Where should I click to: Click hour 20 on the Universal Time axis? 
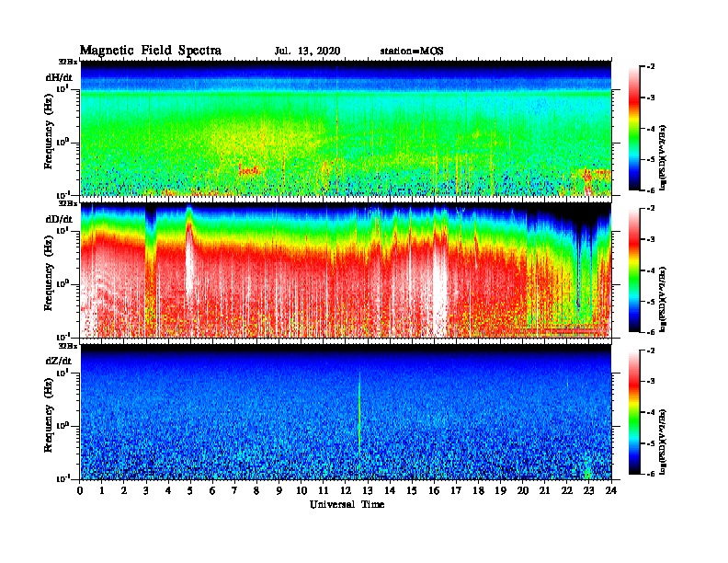(x=523, y=491)
